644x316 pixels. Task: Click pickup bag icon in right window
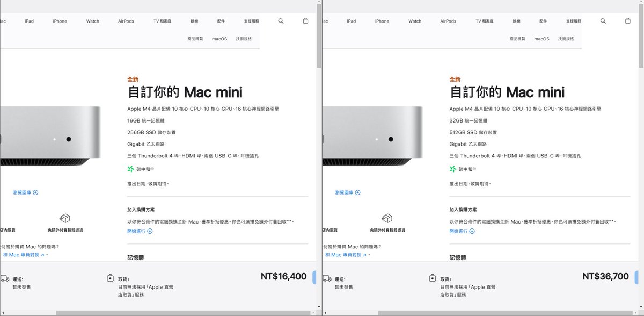(x=432, y=278)
